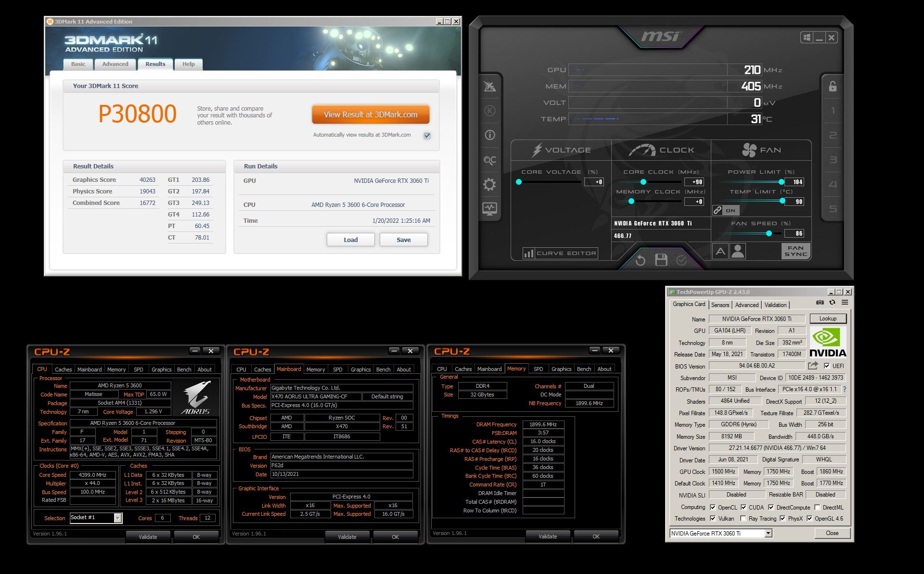Expand the CPU-Z Socket #1 selection dropdown
This screenshot has width=924, height=574.
[117, 518]
